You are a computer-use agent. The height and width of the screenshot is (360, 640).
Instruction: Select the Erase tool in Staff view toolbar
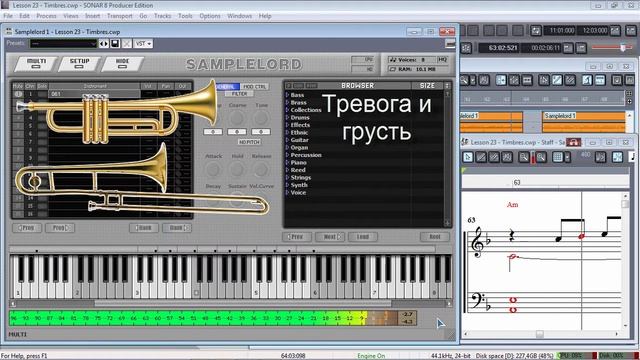click(494, 157)
